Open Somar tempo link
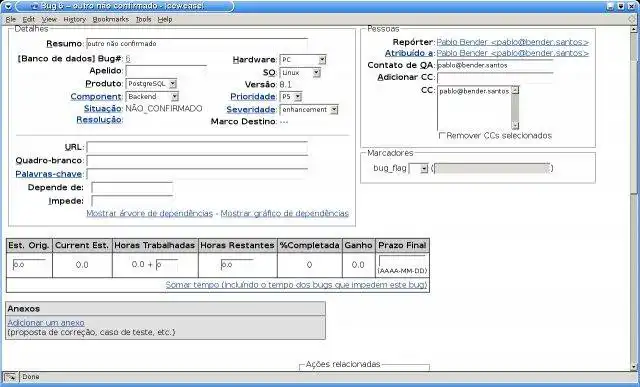 point(296,285)
